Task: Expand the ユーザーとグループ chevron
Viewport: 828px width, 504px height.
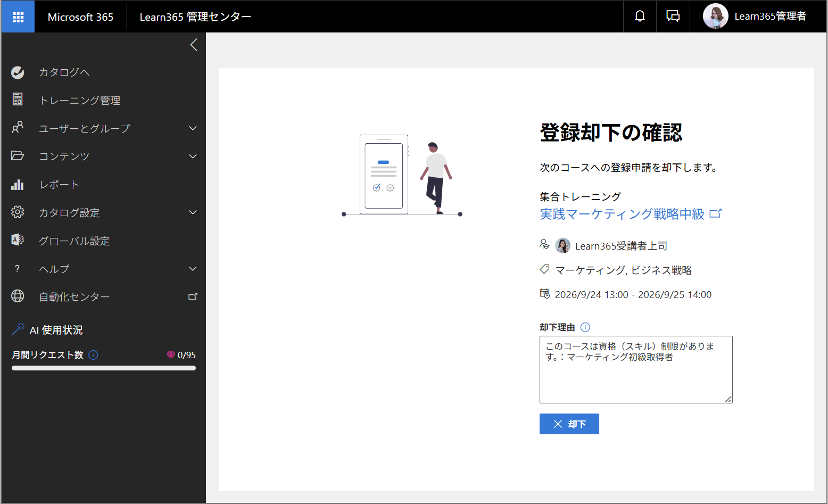Action: coord(193,128)
